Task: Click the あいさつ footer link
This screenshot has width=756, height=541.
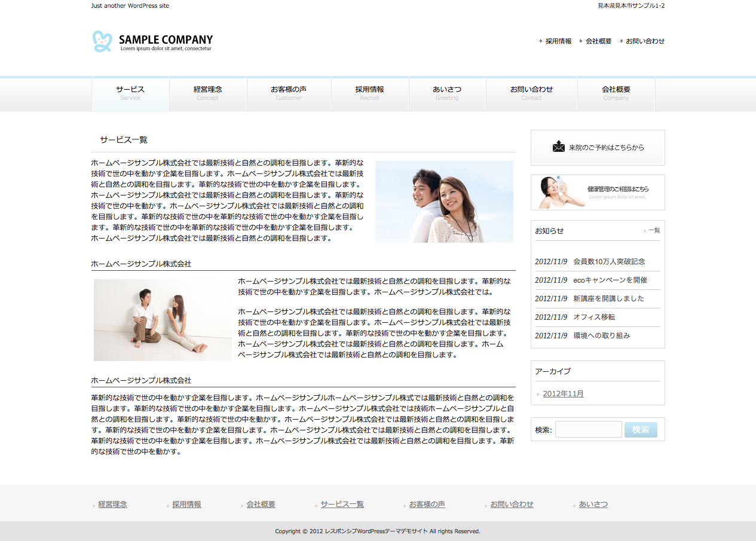Action: pyautogui.click(x=593, y=505)
